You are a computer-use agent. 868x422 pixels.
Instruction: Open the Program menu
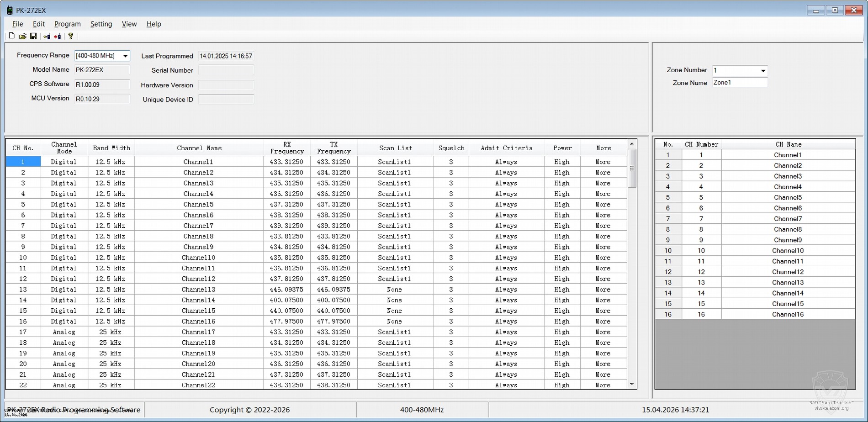(x=67, y=24)
